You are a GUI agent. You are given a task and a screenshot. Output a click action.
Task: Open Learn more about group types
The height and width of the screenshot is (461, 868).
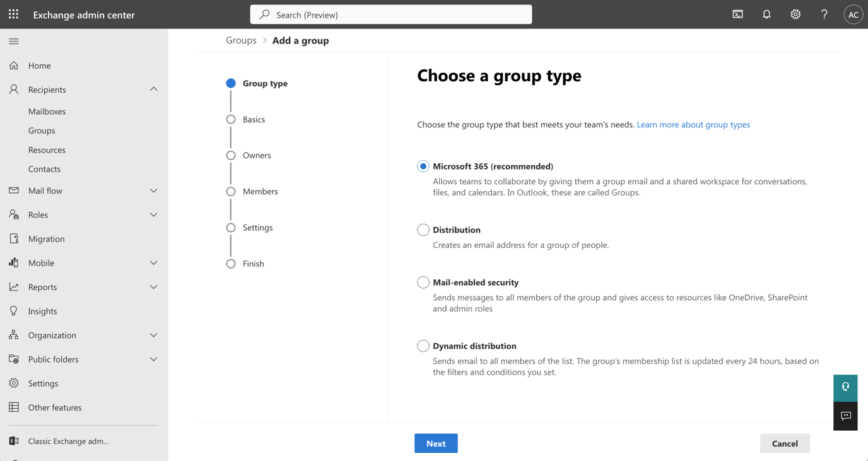(x=693, y=124)
